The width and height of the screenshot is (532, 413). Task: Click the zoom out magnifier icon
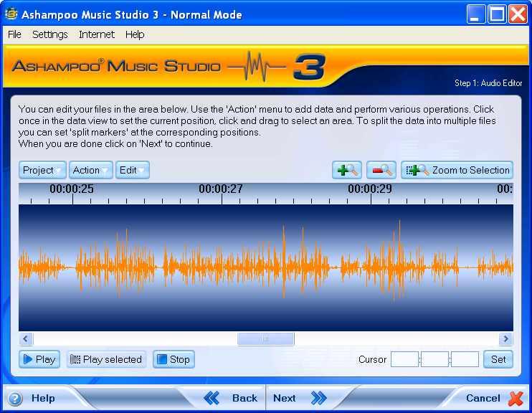[x=381, y=170]
